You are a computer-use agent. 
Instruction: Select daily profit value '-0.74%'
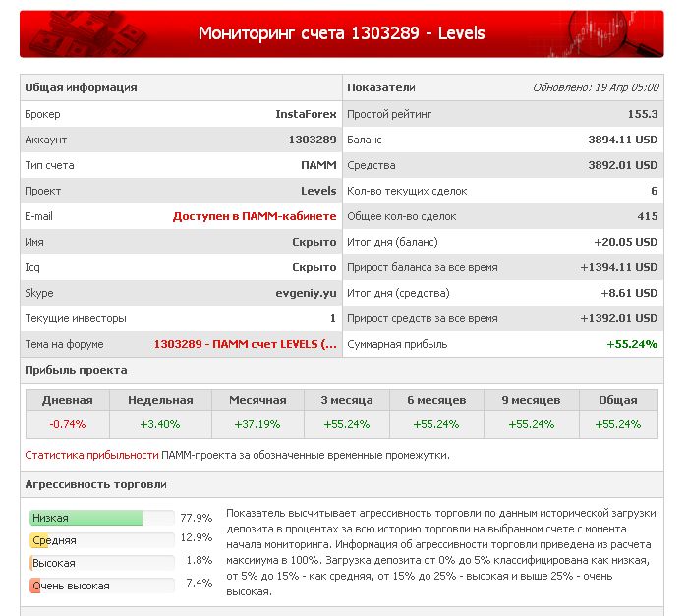pyautogui.click(x=68, y=424)
